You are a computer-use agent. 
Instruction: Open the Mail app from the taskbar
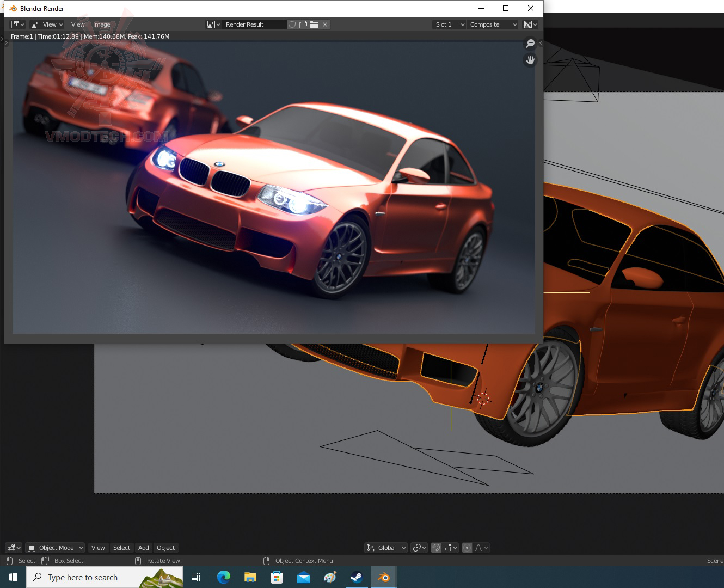tap(303, 577)
